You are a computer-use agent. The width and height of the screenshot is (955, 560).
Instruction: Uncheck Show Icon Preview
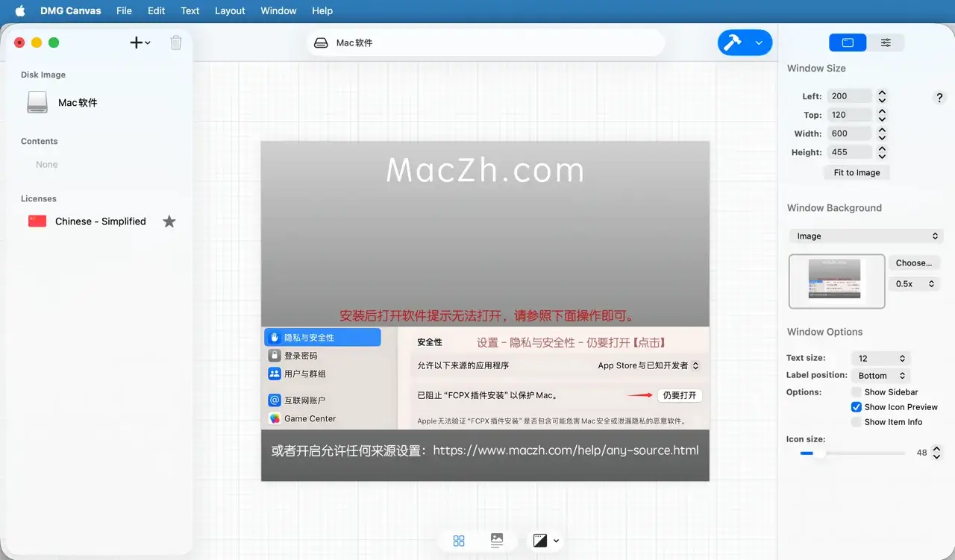(857, 407)
